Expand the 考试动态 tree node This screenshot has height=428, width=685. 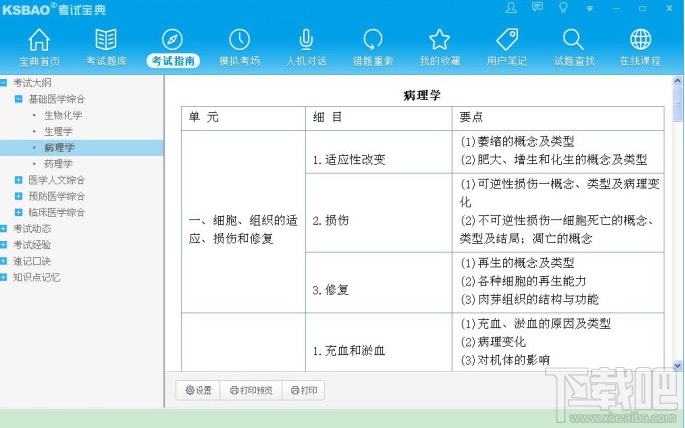click(3, 228)
